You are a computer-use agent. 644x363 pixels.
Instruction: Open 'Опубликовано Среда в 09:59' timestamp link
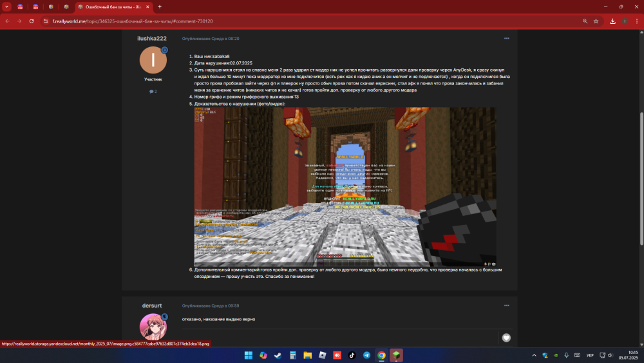[x=211, y=306]
